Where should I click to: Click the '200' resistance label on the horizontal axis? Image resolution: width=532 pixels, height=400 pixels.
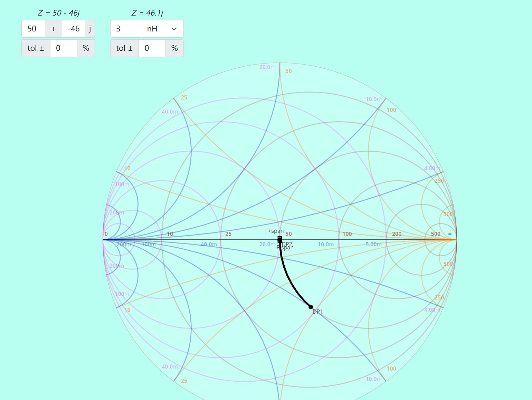pyautogui.click(x=397, y=234)
